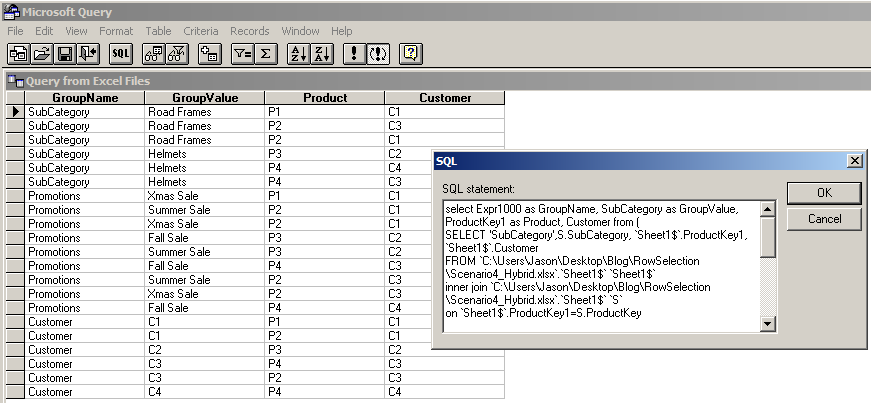Image resolution: width=871 pixels, height=403 pixels.
Task: Sort ascending with the A-Z icon
Action: click(x=298, y=53)
